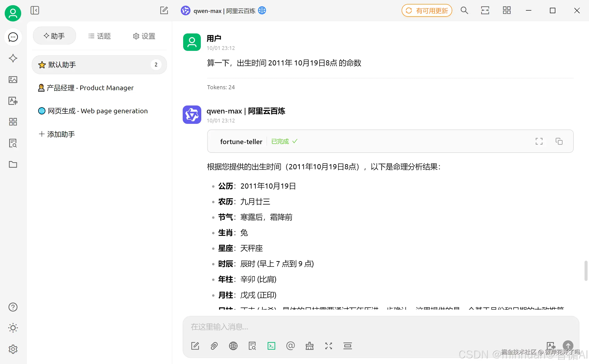Screen dimensions: 589x364
Task: Switch to the 设置 tab
Action: (144, 36)
